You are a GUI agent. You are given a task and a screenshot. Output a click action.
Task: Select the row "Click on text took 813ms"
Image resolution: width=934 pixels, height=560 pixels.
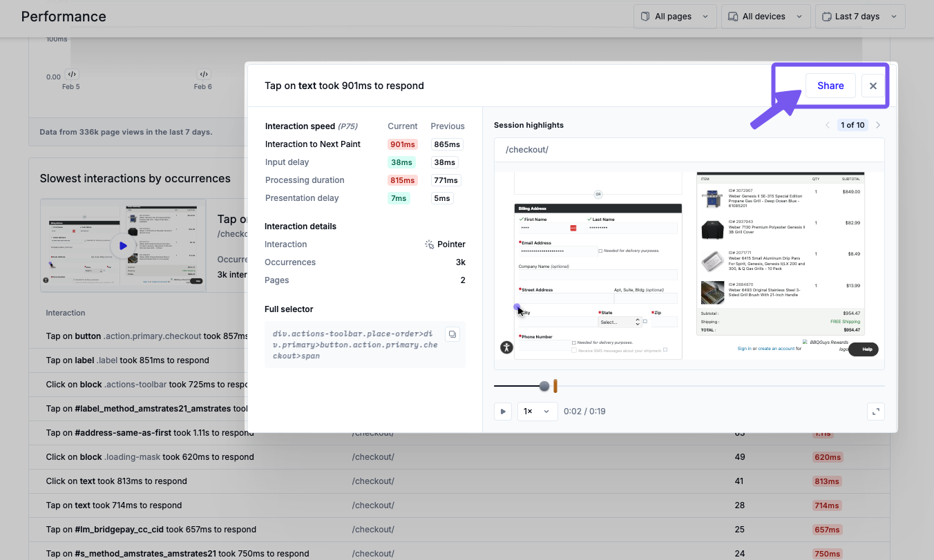pyautogui.click(x=459, y=481)
